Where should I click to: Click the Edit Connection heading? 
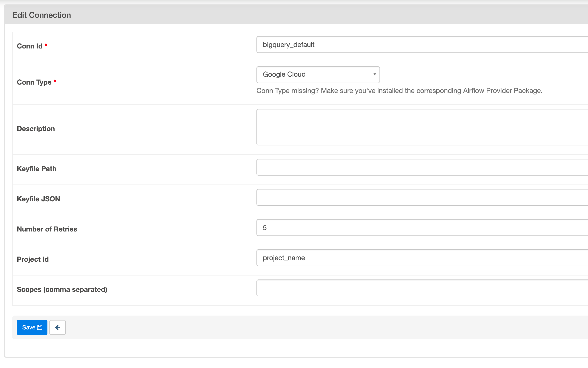(42, 15)
